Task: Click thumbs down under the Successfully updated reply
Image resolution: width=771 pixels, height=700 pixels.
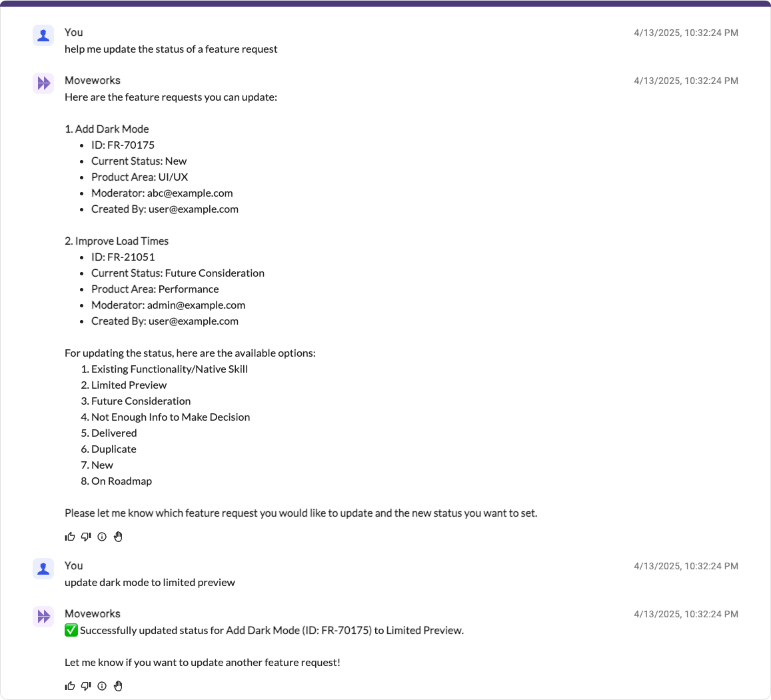Action: click(x=86, y=686)
